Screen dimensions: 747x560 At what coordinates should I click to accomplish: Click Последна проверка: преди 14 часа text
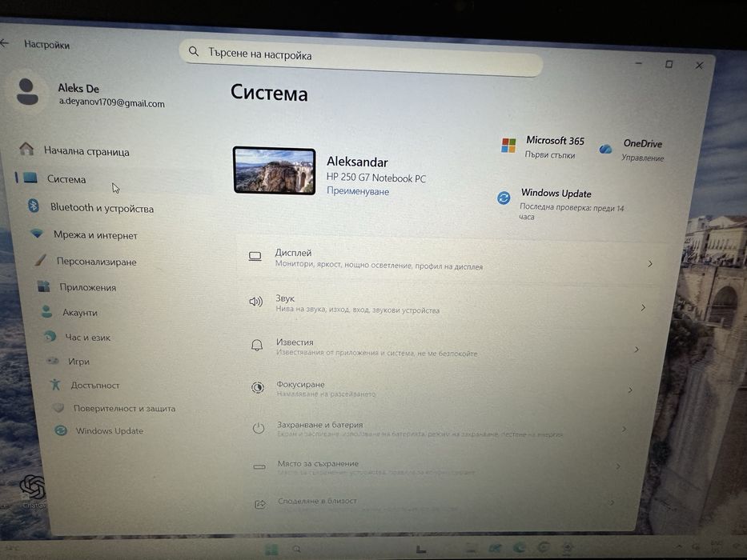pos(572,212)
